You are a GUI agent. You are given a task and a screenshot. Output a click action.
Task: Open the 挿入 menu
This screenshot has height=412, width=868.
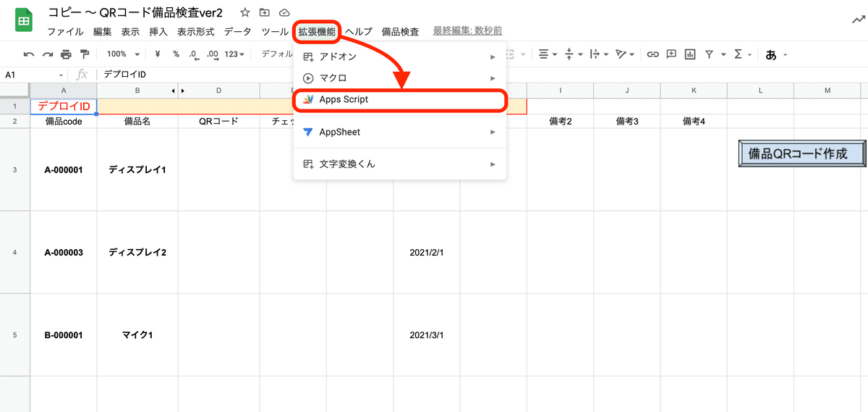pos(158,32)
